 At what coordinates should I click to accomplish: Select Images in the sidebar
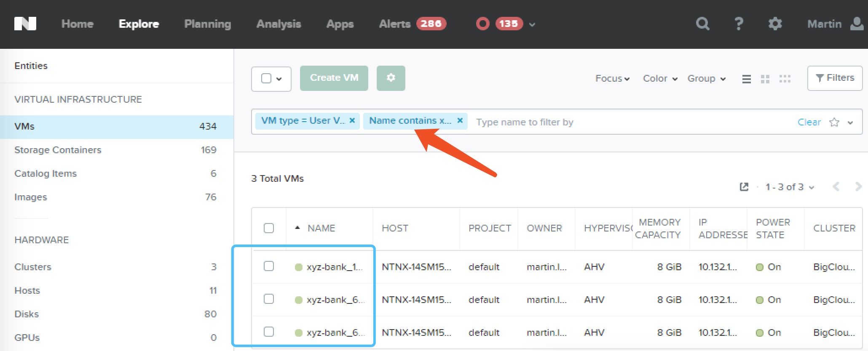click(117, 197)
